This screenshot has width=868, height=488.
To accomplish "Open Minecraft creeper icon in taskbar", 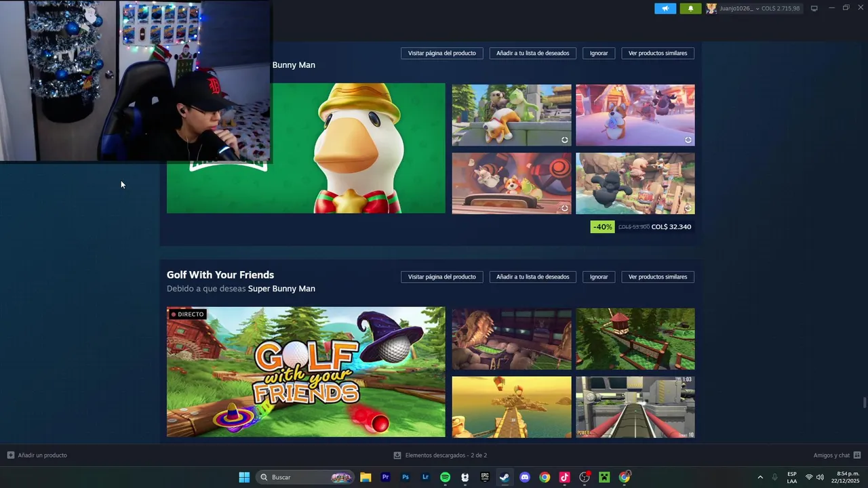I will (604, 477).
